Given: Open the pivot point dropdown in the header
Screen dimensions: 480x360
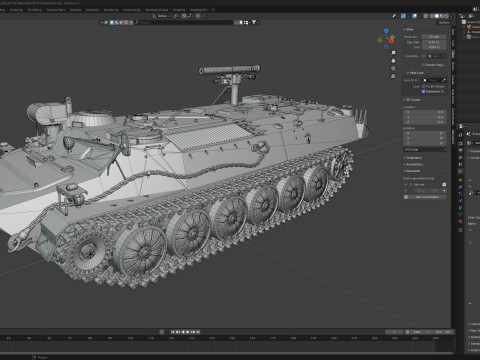Looking at the screenshot, I should coord(176,16).
